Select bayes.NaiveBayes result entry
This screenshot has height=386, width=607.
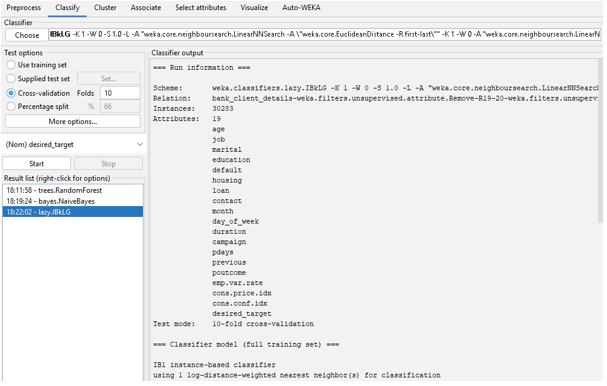pyautogui.click(x=73, y=201)
